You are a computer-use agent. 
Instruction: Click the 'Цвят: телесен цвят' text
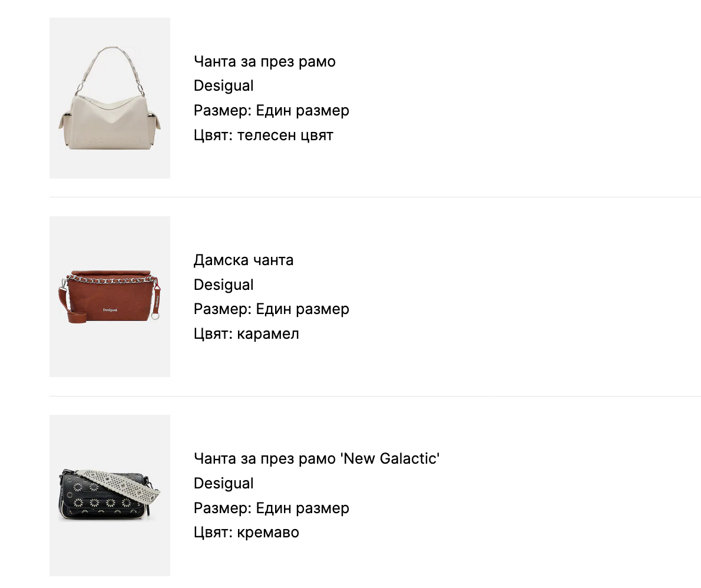pos(263,136)
